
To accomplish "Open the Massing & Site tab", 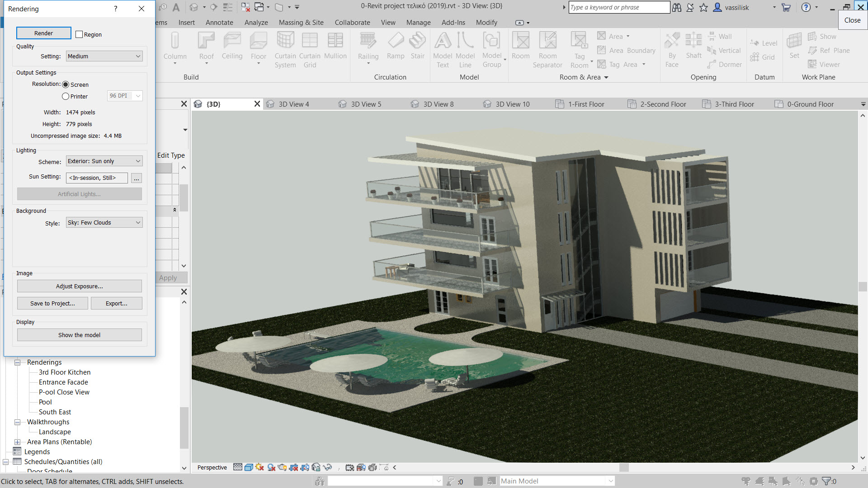I will 301,23.
